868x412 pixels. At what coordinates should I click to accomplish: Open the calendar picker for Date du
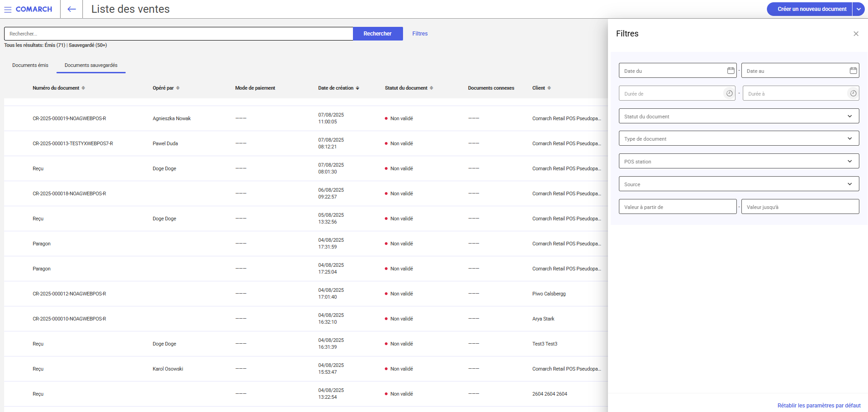pyautogui.click(x=730, y=71)
